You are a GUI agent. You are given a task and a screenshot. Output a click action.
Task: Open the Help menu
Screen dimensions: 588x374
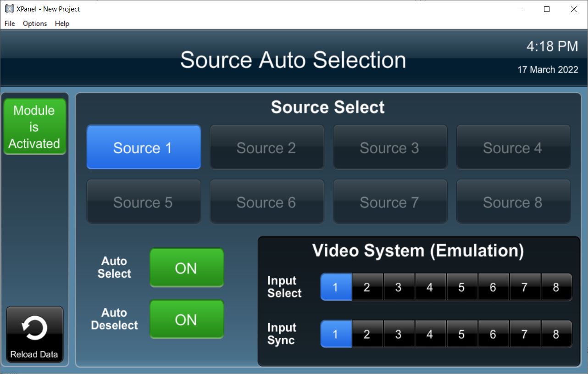(61, 23)
